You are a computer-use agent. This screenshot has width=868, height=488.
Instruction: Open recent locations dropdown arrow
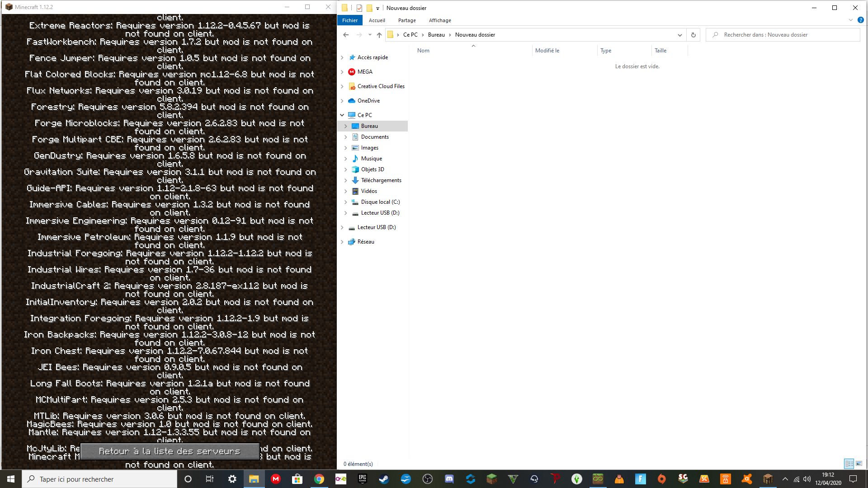tap(370, 35)
